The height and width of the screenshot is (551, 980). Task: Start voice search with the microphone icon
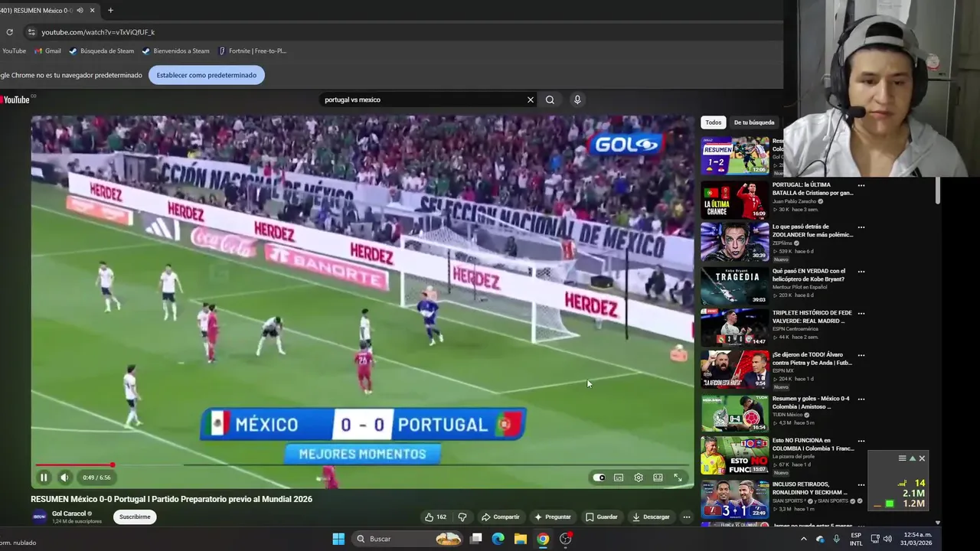point(577,99)
